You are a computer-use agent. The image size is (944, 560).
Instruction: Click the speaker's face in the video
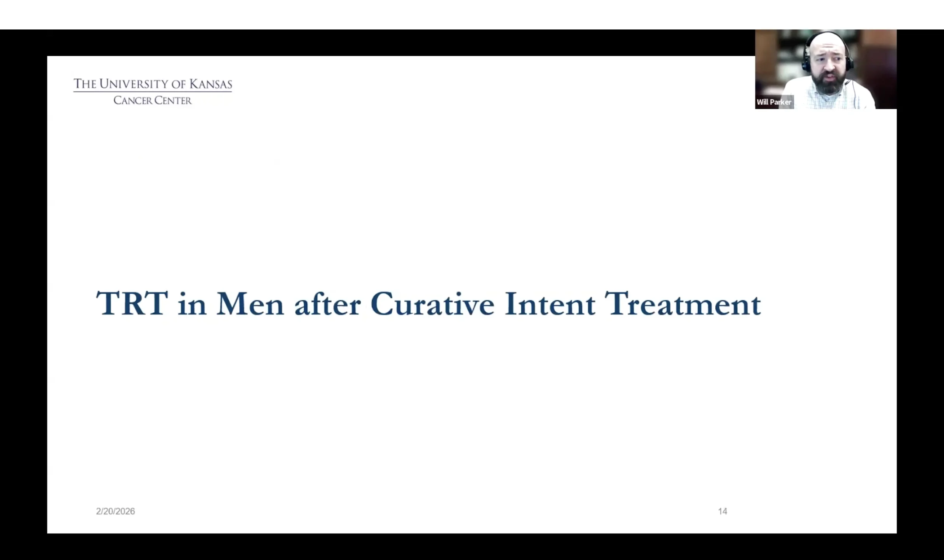point(828,66)
